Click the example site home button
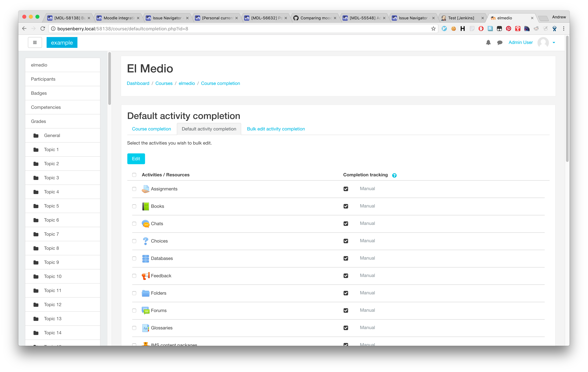This screenshot has height=372, width=588. pos(62,42)
